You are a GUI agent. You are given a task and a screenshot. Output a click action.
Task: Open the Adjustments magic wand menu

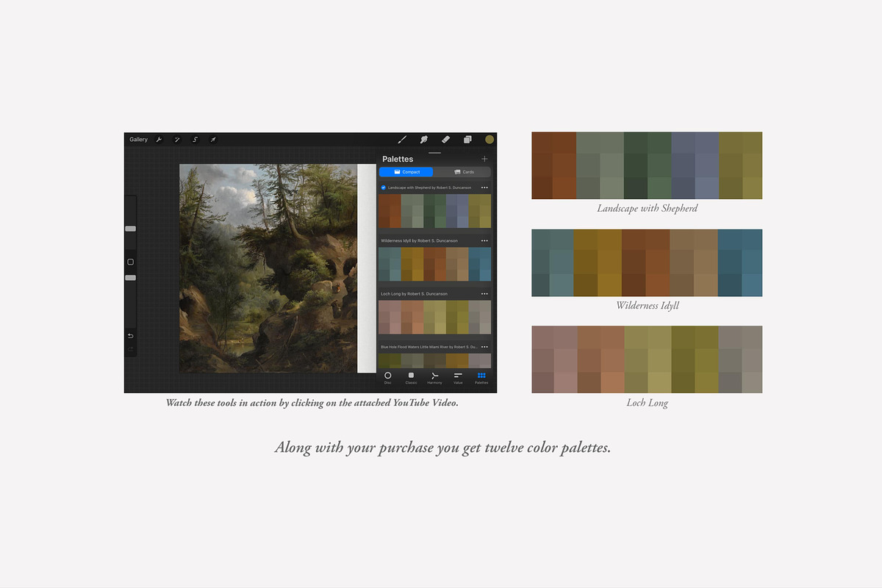pos(176,140)
